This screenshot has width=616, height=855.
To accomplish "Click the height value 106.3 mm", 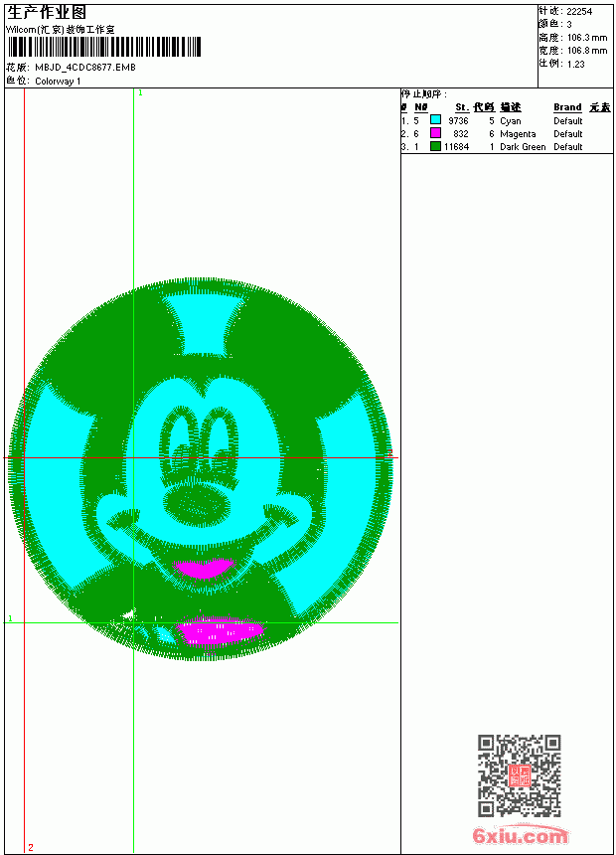I will 587,38.
